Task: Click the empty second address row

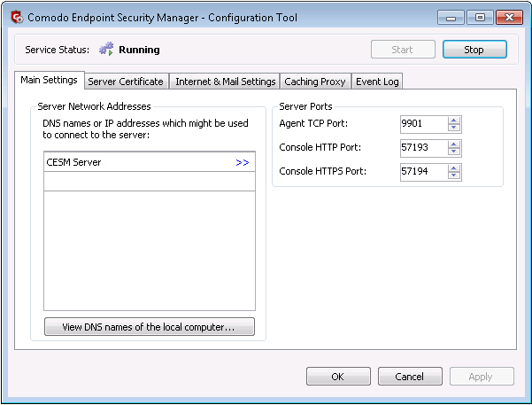Action: [x=150, y=182]
